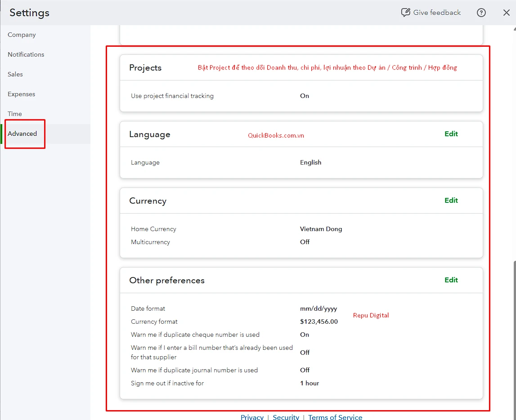516x420 pixels.
Task: Click the Sign me out if inactive value
Action: [310, 383]
